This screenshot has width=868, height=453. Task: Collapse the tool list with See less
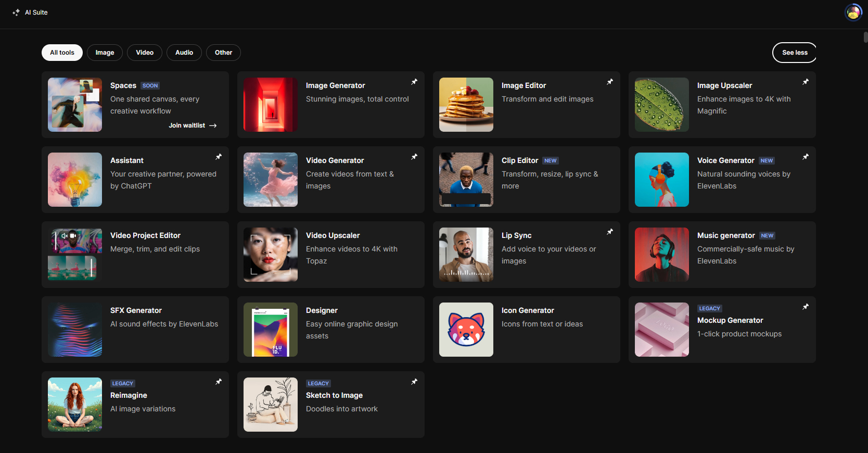[x=794, y=53]
